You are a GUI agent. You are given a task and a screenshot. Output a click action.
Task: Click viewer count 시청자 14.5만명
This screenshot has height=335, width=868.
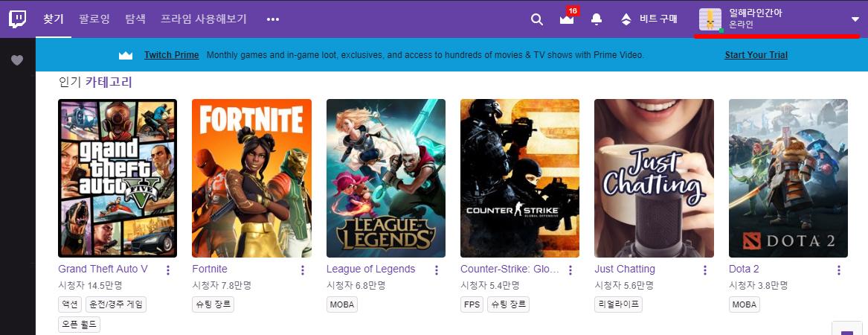tap(90, 287)
